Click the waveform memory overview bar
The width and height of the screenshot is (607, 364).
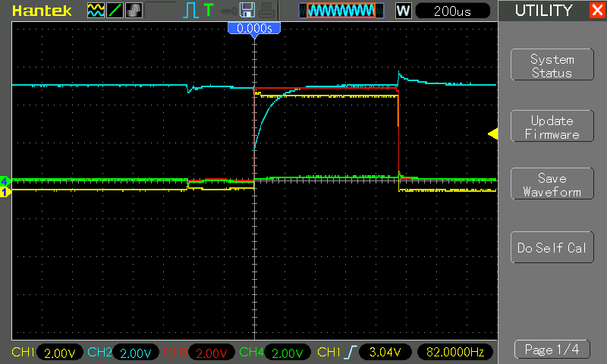(x=341, y=11)
